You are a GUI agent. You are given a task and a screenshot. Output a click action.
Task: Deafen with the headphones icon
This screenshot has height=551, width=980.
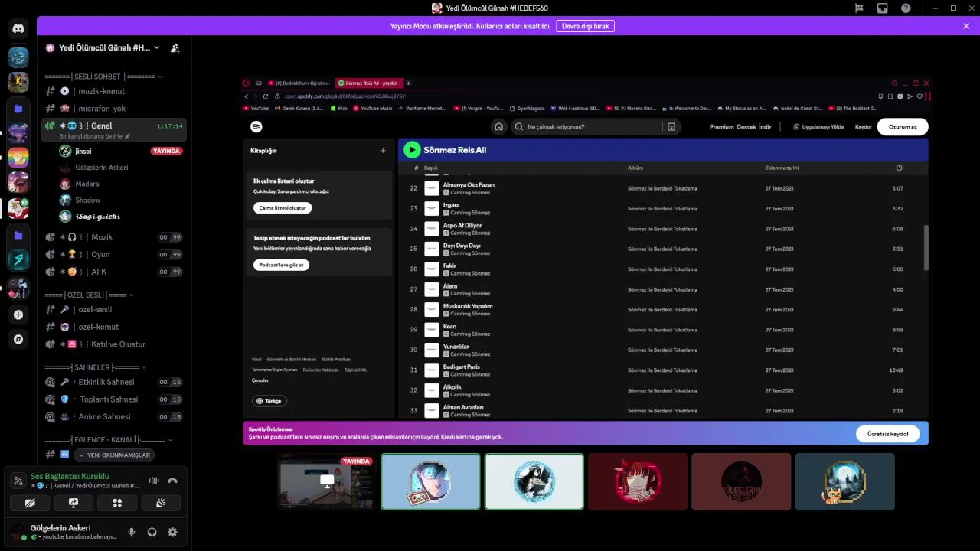[152, 532]
